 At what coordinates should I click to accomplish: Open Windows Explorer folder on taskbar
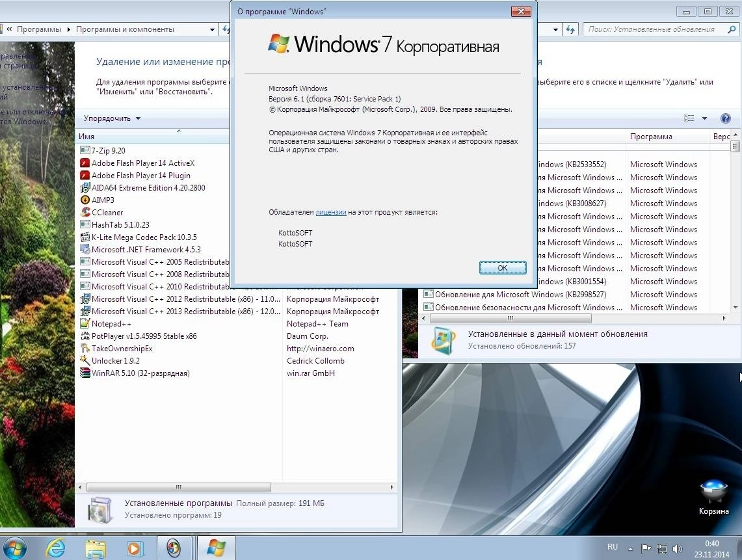pos(96,548)
